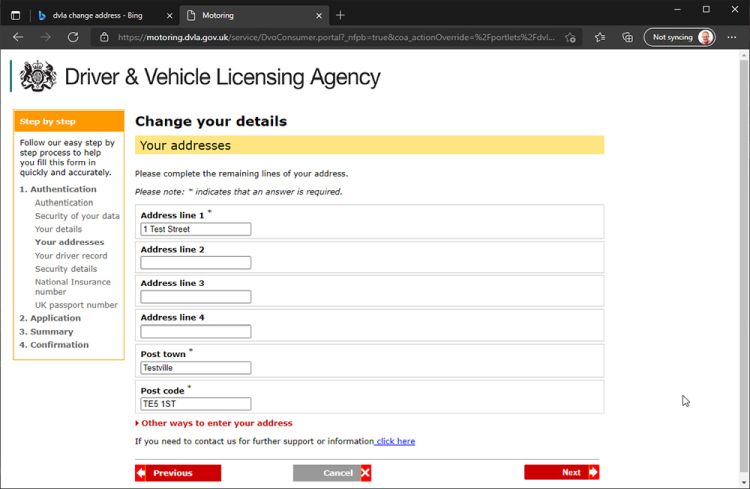Select Security details step in sidebar
Screen dimensions: 750x489
(66, 269)
